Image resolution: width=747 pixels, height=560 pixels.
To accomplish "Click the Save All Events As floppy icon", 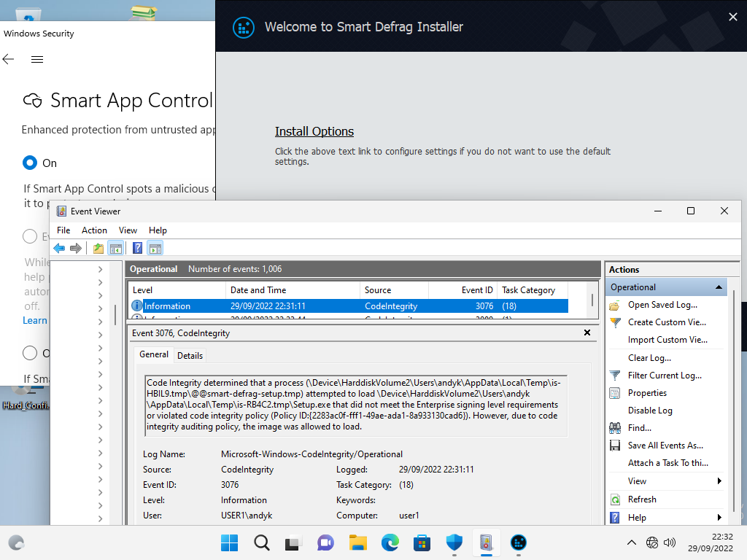I will coord(615,446).
